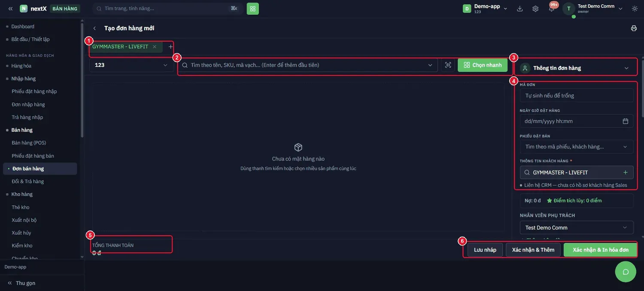Click Xác nhận & In hóa đơn button

coord(600,250)
